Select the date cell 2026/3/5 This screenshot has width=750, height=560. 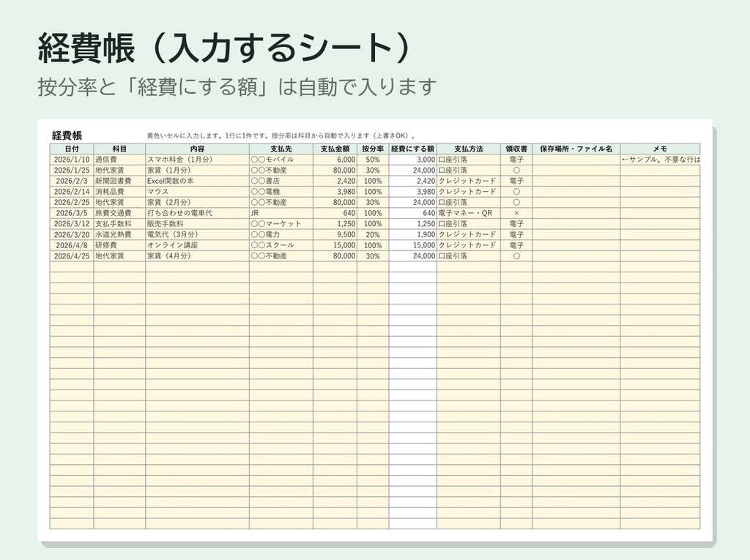(x=72, y=213)
